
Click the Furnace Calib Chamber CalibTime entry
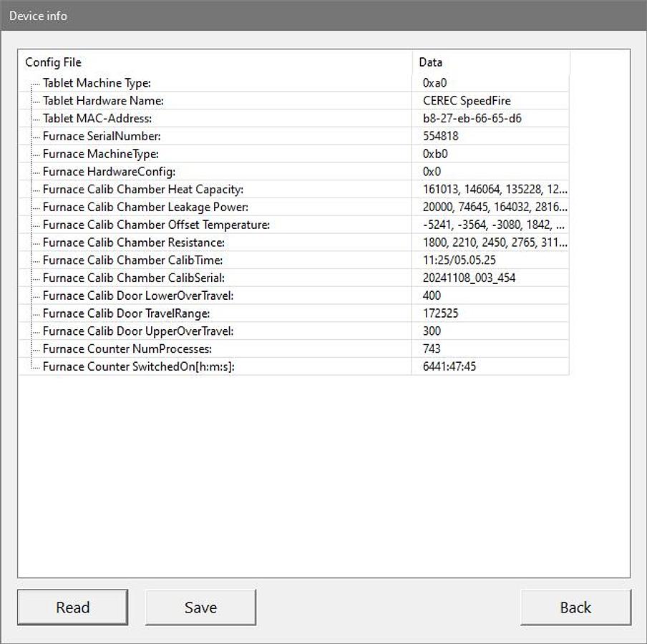point(132,260)
